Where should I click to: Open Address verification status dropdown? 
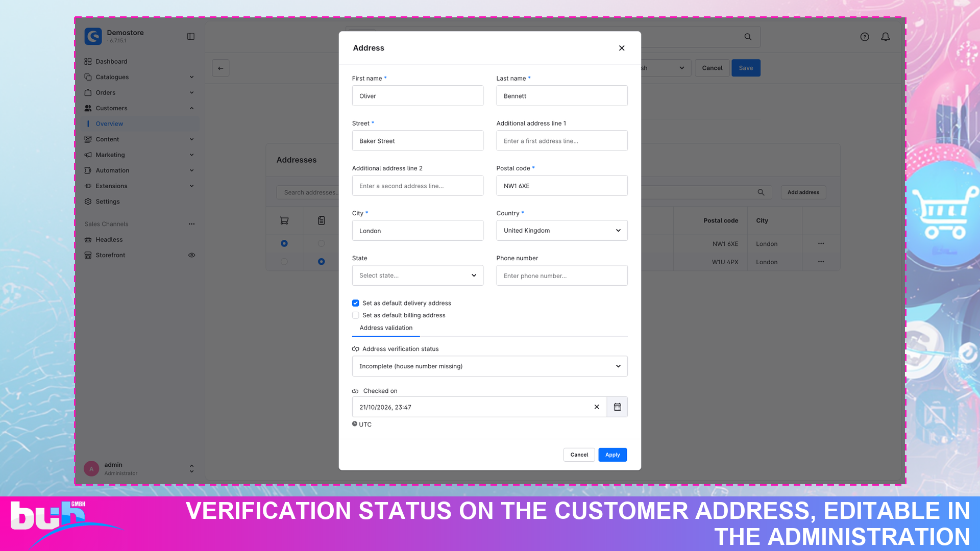point(490,366)
